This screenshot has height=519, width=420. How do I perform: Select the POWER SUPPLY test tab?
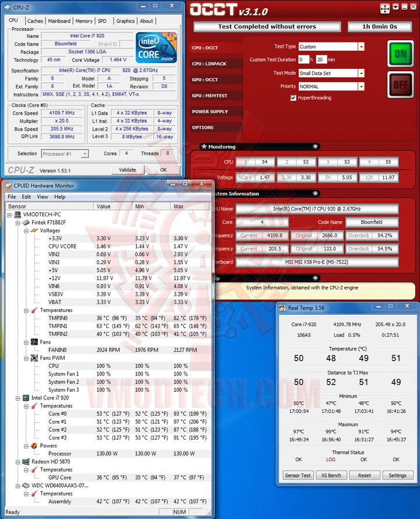(x=216, y=111)
